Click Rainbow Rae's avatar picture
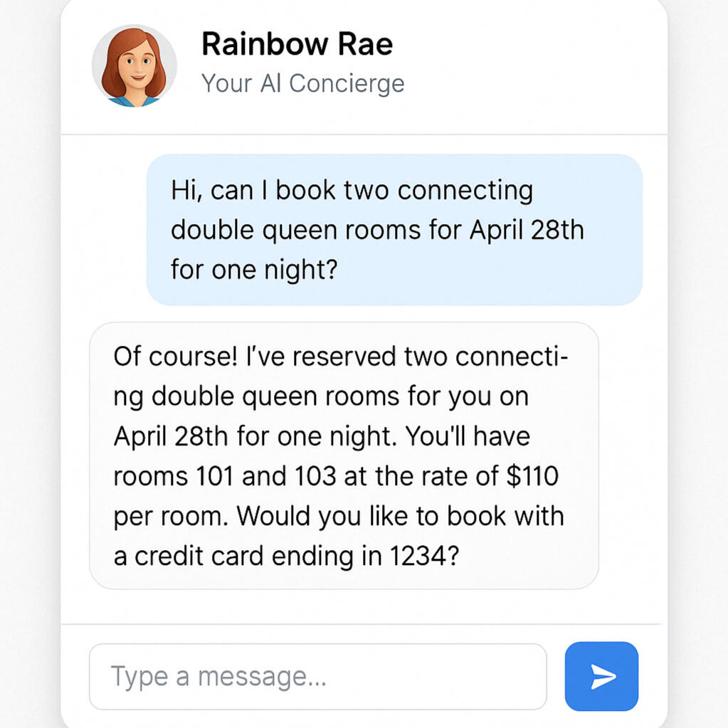This screenshot has width=728, height=728. (134, 67)
